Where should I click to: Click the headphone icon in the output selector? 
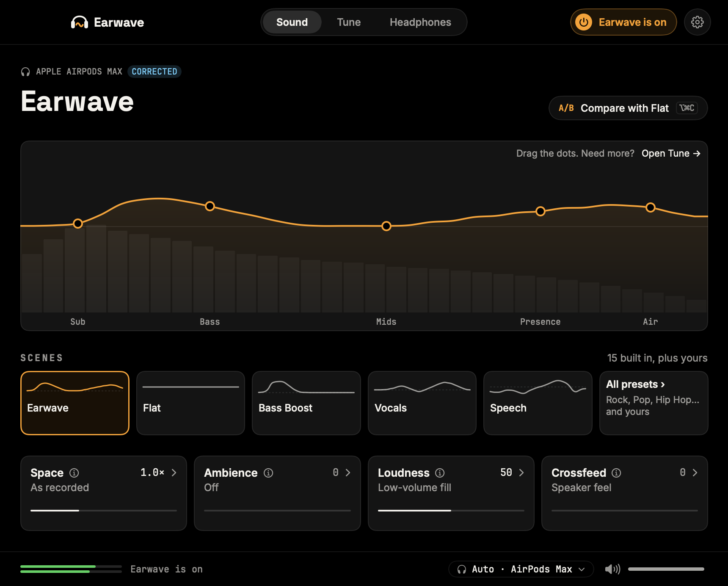pos(462,569)
